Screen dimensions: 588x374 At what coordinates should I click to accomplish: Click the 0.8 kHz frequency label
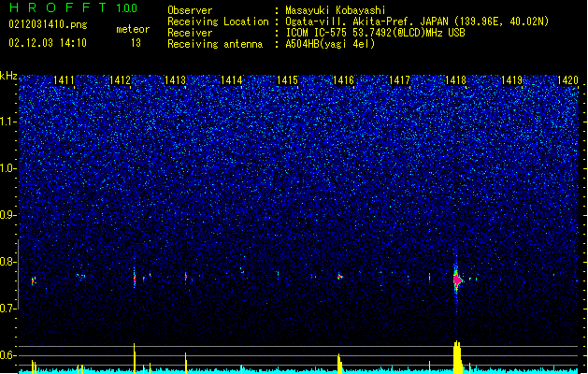pos(8,262)
